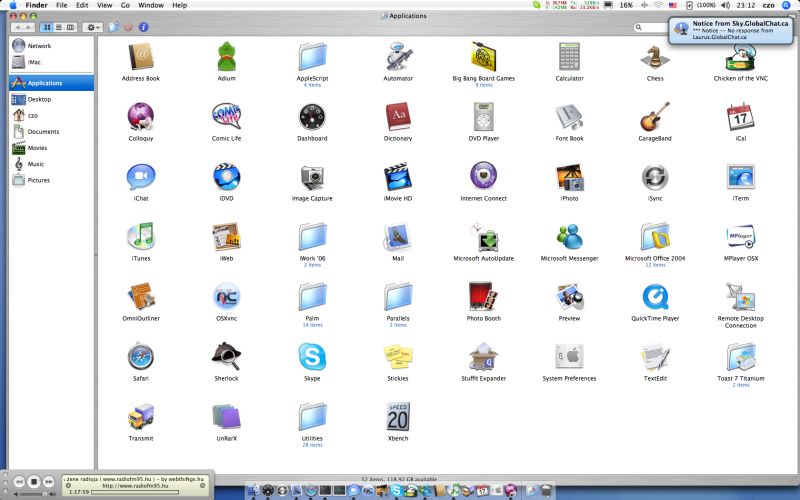The image size is (800, 500).
Task: Open the Safari compass icon
Action: coord(141,357)
